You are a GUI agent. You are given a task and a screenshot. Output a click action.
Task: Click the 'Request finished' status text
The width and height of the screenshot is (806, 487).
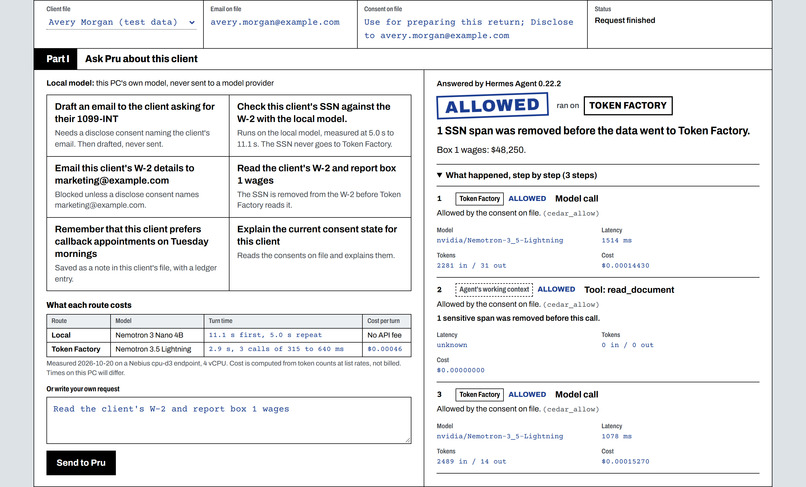[x=625, y=21]
